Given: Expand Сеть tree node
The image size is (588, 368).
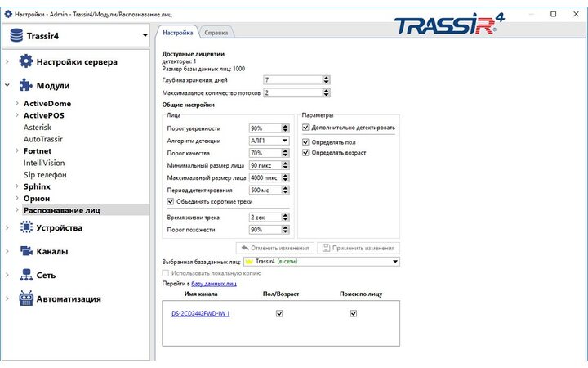Looking at the screenshot, I should (7, 276).
